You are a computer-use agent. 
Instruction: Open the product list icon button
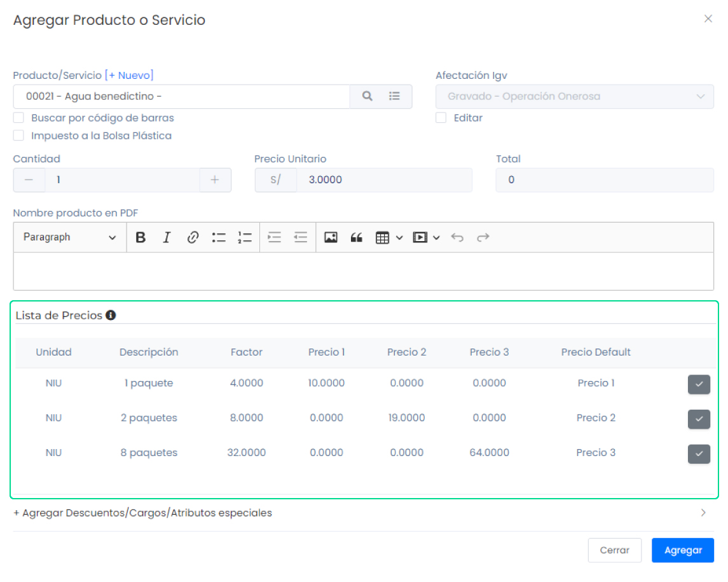click(395, 97)
